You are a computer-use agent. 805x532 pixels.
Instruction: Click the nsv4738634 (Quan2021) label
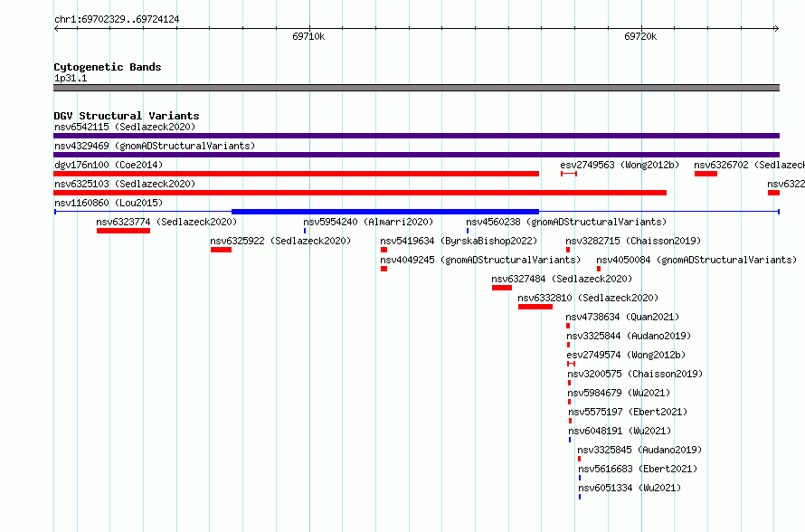click(622, 317)
